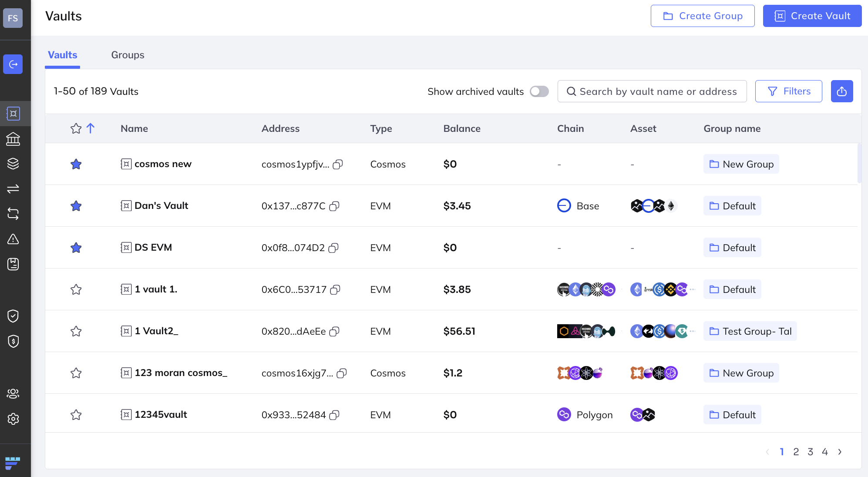Viewport: 868px width, 477px height.
Task: Copy the 0x820...dAeEe address
Action: 334,331
